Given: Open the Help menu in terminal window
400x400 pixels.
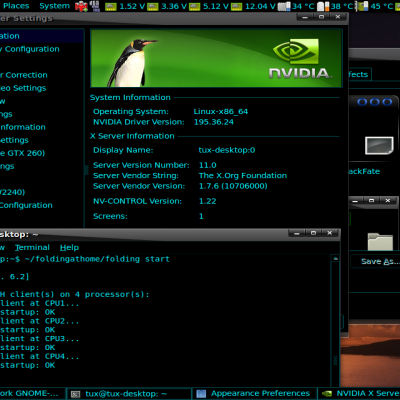Looking at the screenshot, I should (x=69, y=247).
